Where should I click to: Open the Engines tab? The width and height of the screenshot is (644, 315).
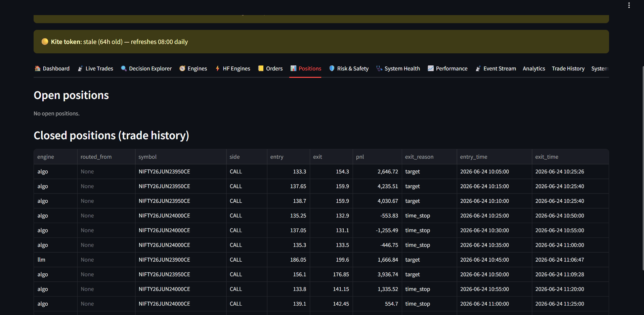(x=193, y=68)
